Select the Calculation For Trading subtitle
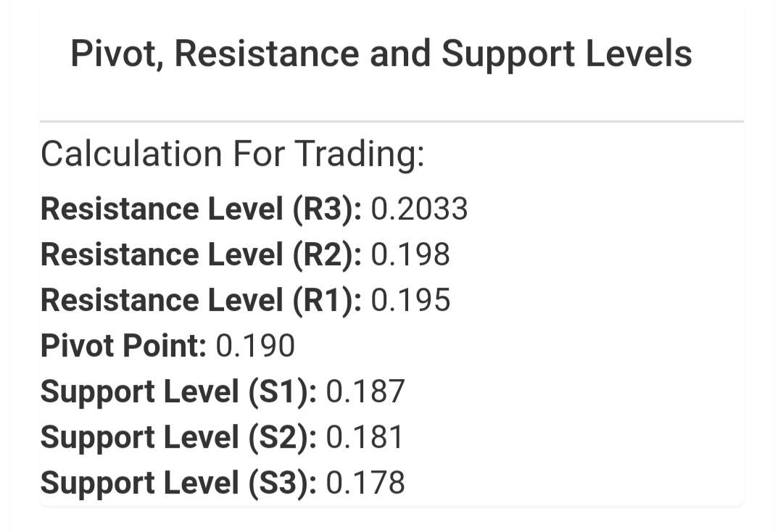The width and height of the screenshot is (783, 532). point(232,154)
